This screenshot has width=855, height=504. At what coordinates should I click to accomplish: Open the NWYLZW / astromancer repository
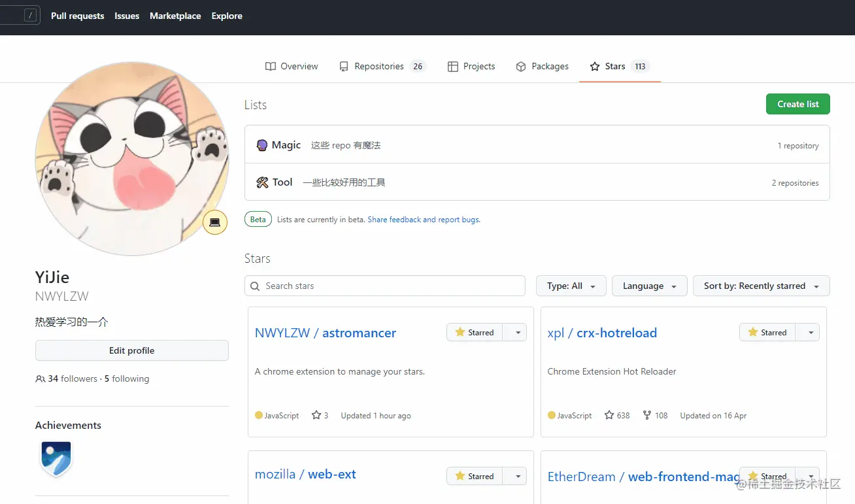click(326, 333)
